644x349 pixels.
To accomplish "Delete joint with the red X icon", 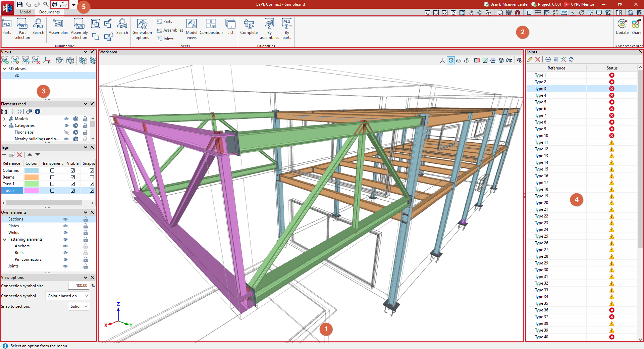I will [538, 59].
